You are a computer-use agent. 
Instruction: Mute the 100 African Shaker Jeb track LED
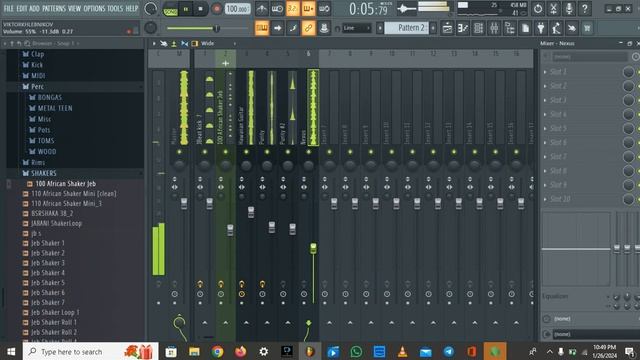225,152
